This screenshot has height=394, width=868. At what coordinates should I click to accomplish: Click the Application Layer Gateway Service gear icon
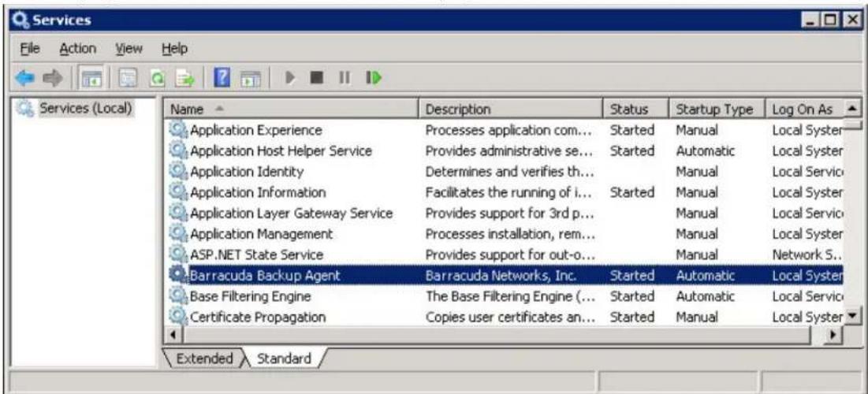(177, 213)
